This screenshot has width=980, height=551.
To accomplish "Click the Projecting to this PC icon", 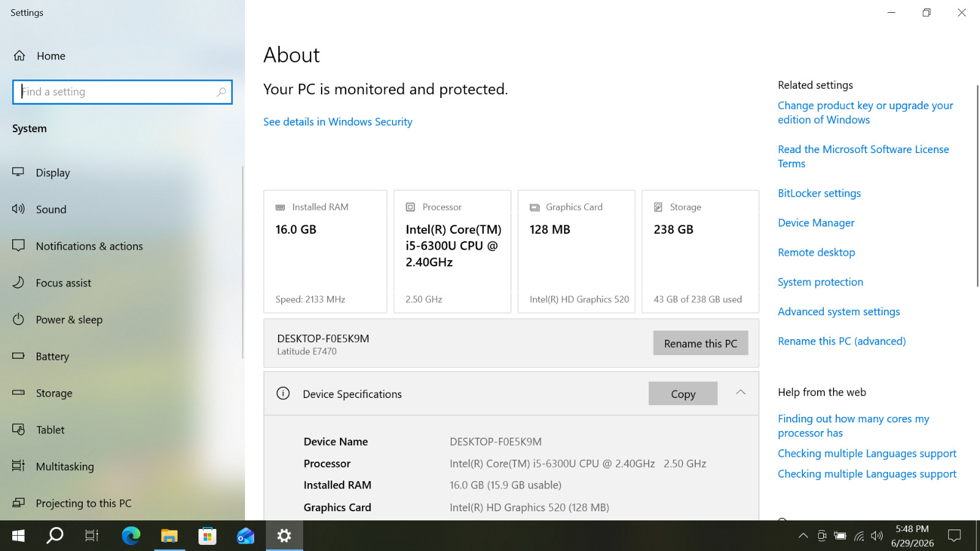I will click(x=18, y=503).
